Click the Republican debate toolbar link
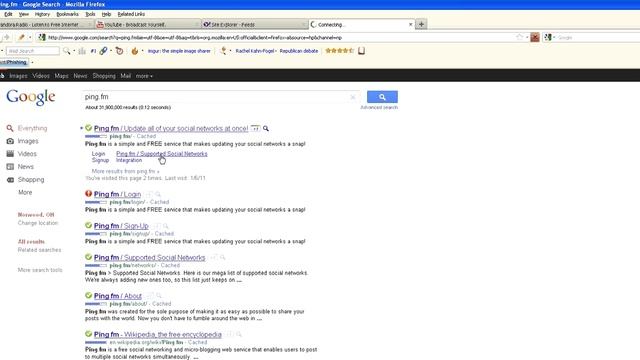The width and height of the screenshot is (640, 360). tap(299, 51)
